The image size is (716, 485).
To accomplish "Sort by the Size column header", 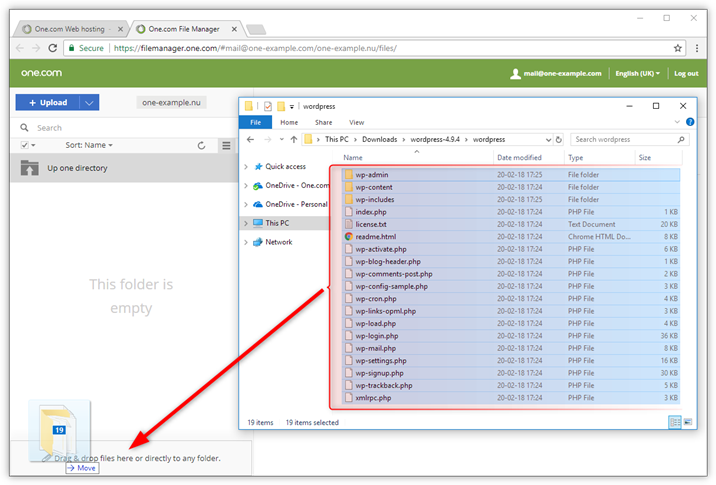I will 645,158.
